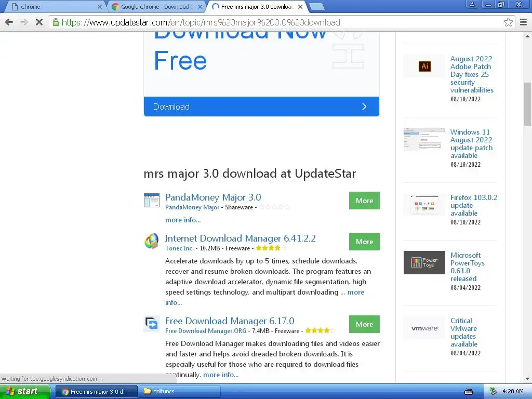
Task: Bookmark page with star icon
Action: [x=508, y=22]
